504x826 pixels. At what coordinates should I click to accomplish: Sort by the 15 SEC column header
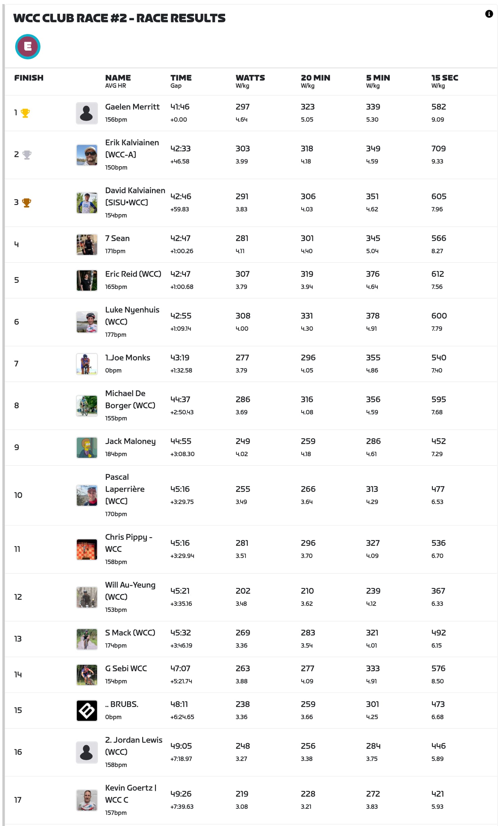click(x=444, y=78)
